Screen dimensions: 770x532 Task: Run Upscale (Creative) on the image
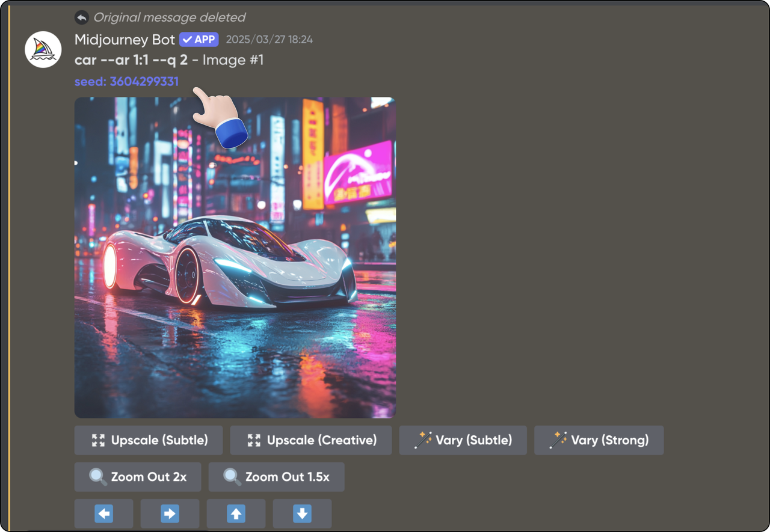tap(311, 440)
